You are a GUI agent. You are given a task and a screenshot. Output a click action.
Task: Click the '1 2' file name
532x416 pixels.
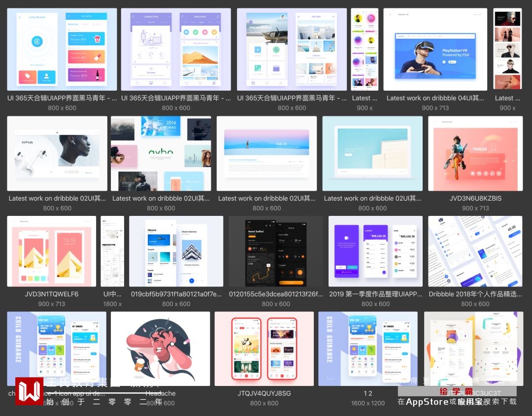point(368,394)
